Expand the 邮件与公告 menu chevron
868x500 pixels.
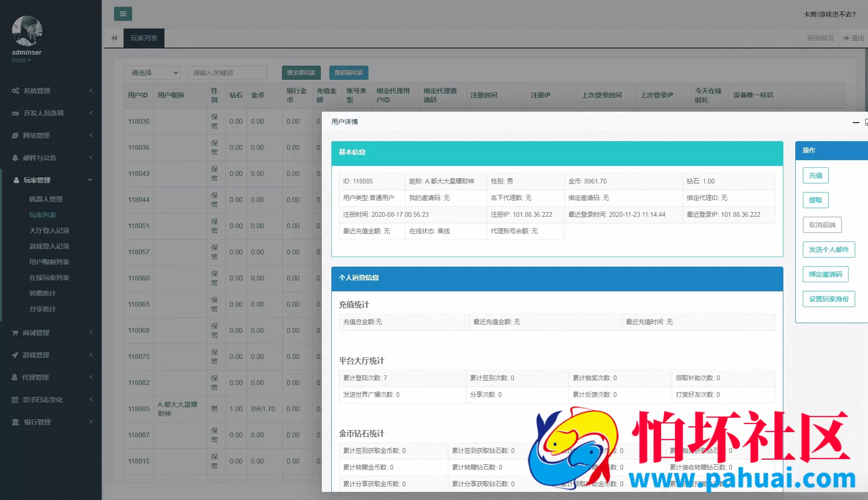point(91,157)
